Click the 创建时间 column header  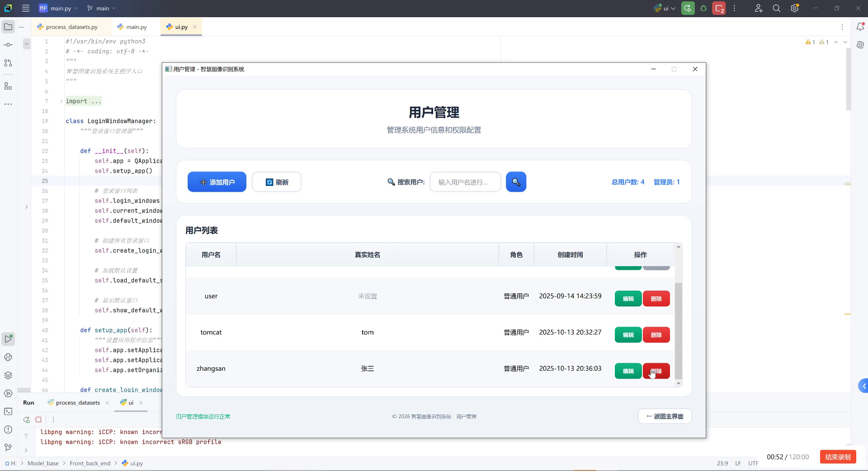tap(570, 255)
